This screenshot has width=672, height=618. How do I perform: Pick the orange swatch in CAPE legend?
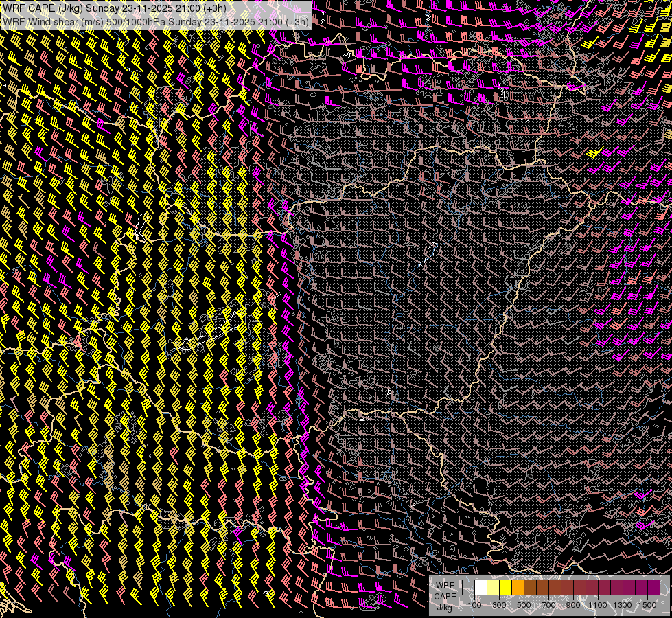click(x=518, y=587)
